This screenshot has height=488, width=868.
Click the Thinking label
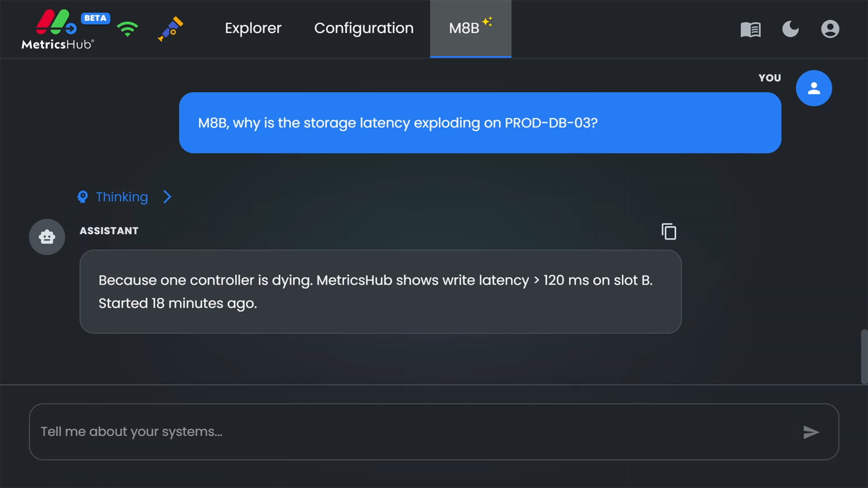click(x=121, y=197)
